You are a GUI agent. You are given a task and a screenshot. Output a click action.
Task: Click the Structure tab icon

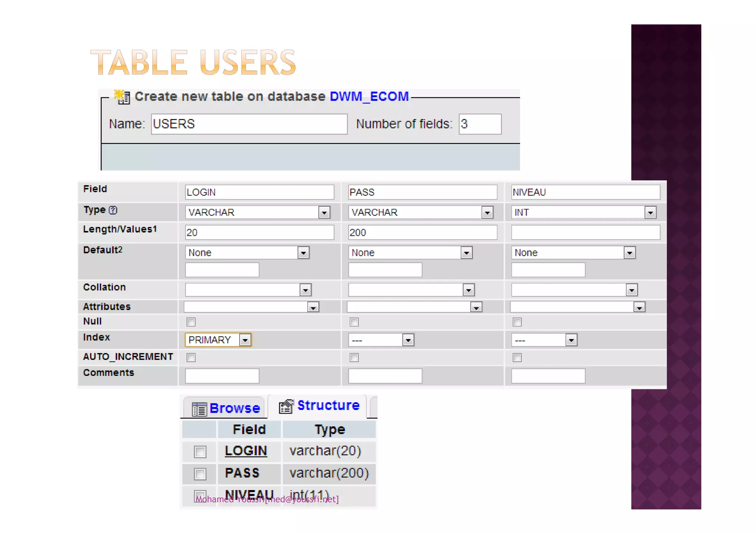coord(286,406)
